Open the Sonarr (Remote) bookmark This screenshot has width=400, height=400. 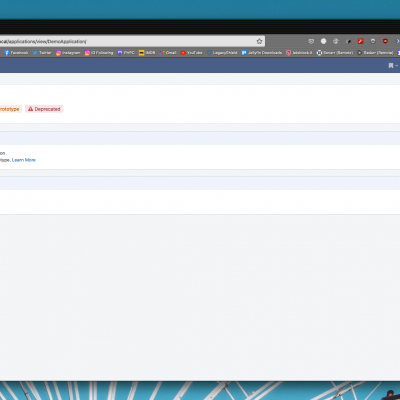pyautogui.click(x=335, y=53)
